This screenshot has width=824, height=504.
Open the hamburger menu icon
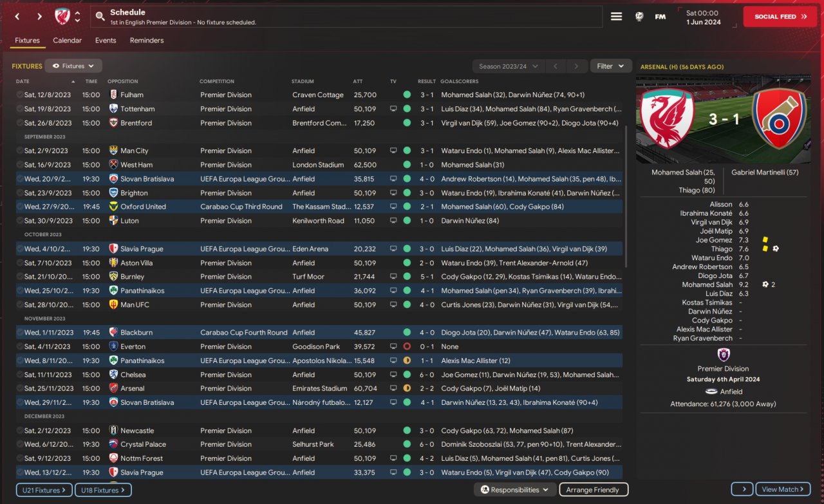pos(617,17)
